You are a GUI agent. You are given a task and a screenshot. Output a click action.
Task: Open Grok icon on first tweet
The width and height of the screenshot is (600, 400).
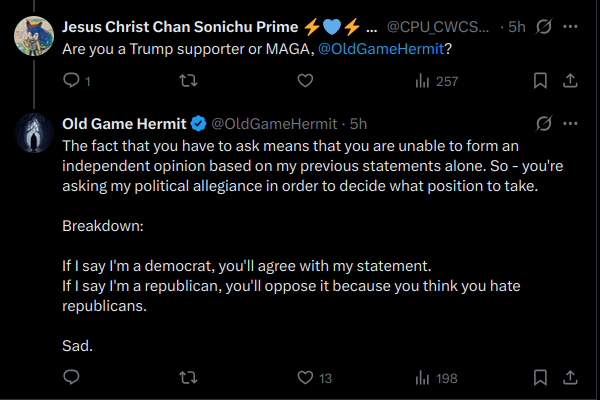click(x=544, y=26)
